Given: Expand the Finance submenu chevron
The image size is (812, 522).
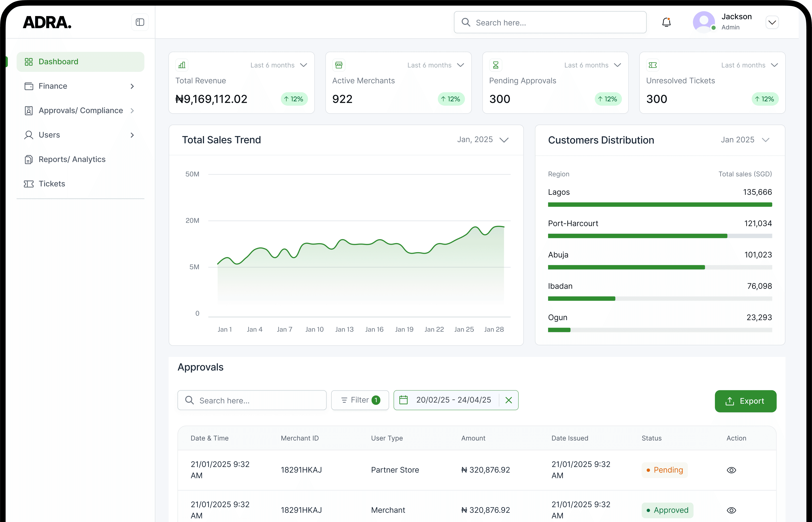Looking at the screenshot, I should (x=132, y=86).
